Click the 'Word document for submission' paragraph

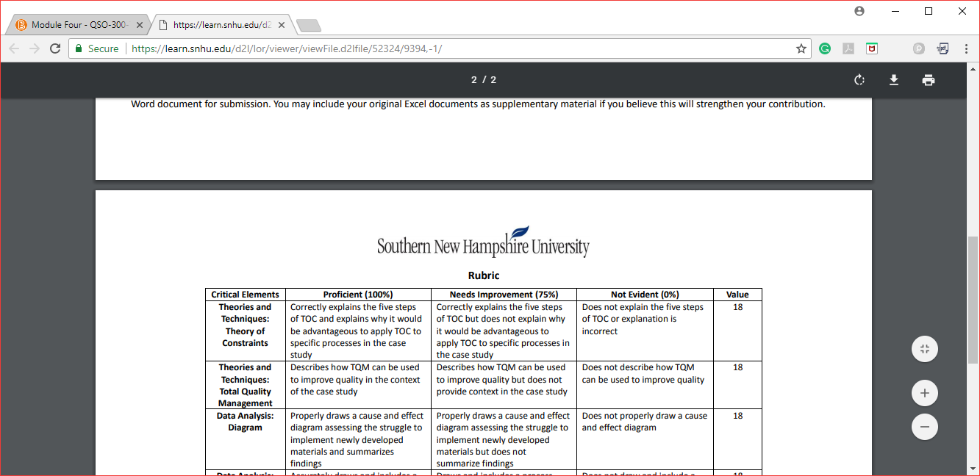tap(478, 104)
